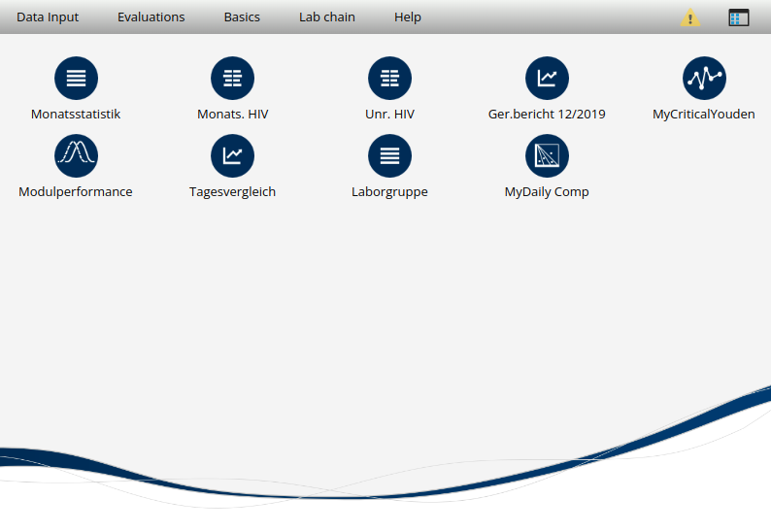Click the dashboard layout window icon
Viewport: 771px width, 532px height.
click(739, 17)
